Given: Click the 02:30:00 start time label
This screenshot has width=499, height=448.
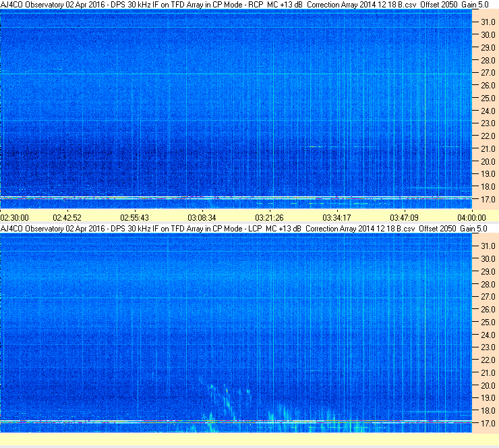Looking at the screenshot, I should pos(15,218).
